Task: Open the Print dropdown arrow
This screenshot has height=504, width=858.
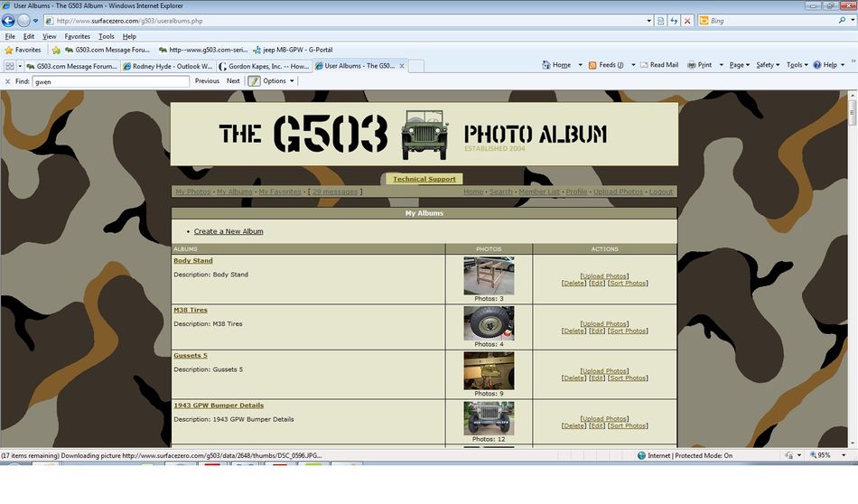Action: 722,64
